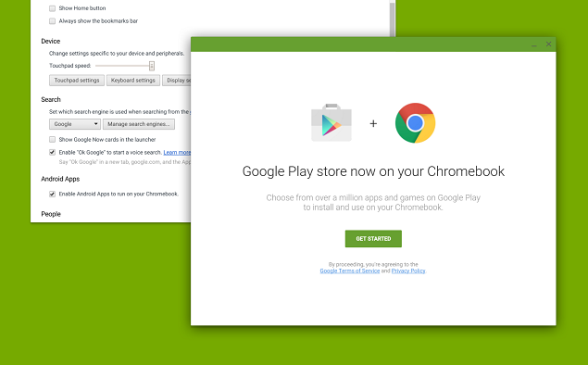Adjust the Touchpad speed slider handle
The width and height of the screenshot is (588, 365).
152,66
